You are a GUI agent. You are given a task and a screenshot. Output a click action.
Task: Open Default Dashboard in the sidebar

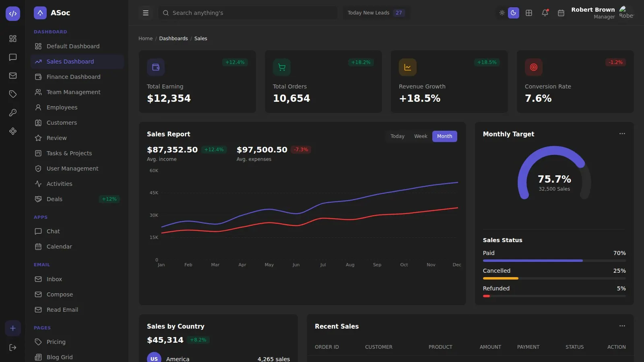click(77, 46)
